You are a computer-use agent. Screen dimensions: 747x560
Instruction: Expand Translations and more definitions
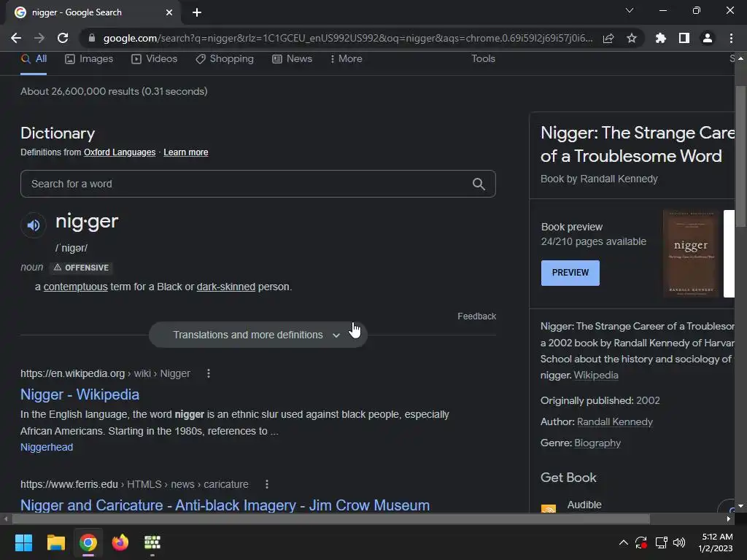258,335
